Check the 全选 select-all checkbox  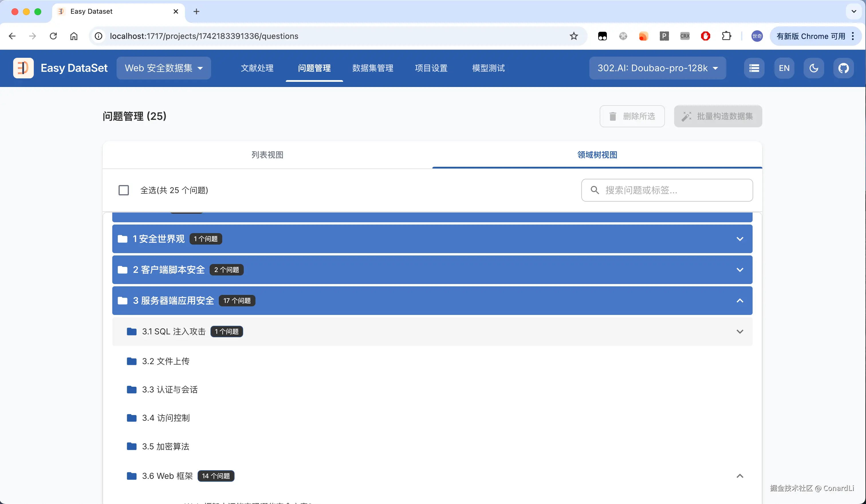pos(124,190)
